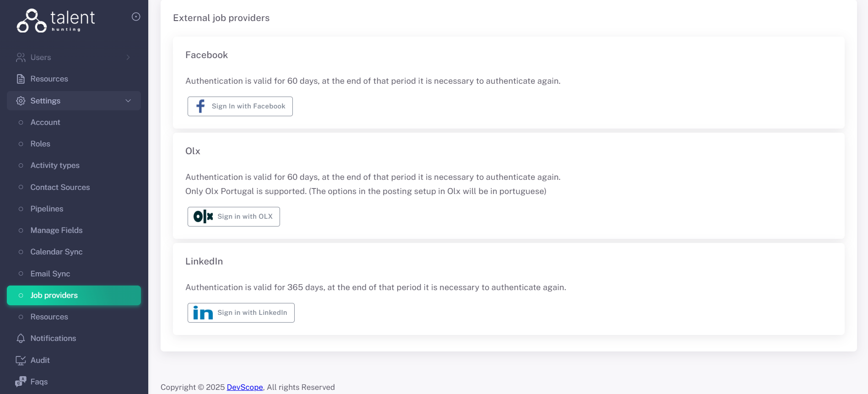
Task: Open the Account settings page
Action: pyautogui.click(x=45, y=122)
